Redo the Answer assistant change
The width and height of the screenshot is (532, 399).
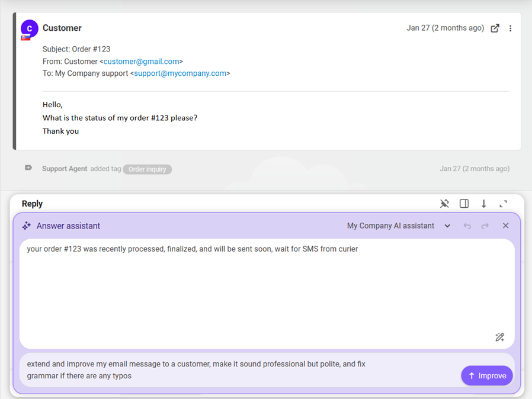(485, 226)
